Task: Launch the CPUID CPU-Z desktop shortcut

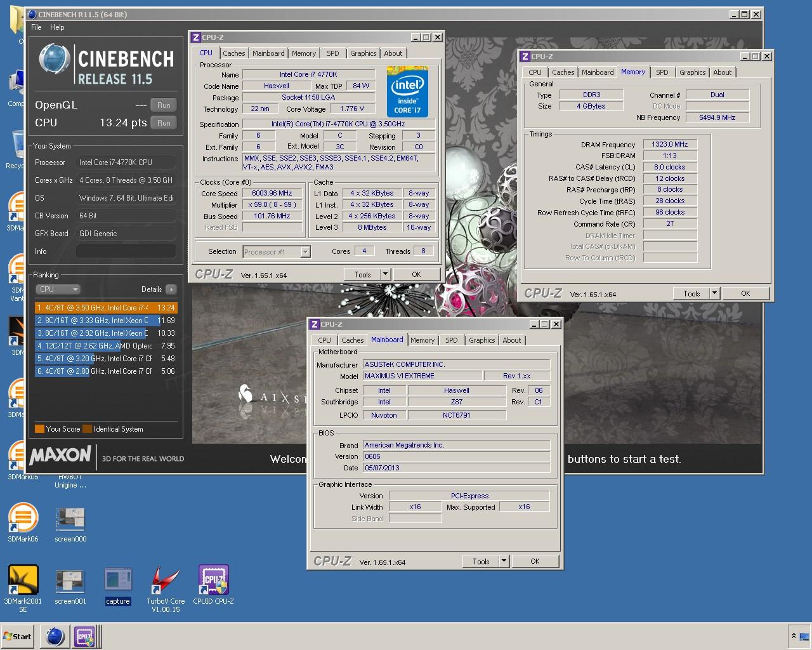Action: click(213, 585)
